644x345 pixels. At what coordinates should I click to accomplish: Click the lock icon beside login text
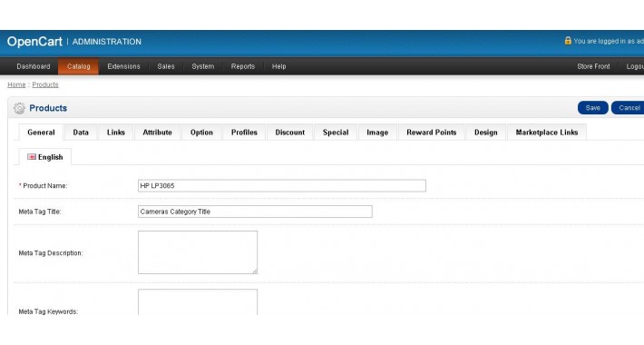568,40
